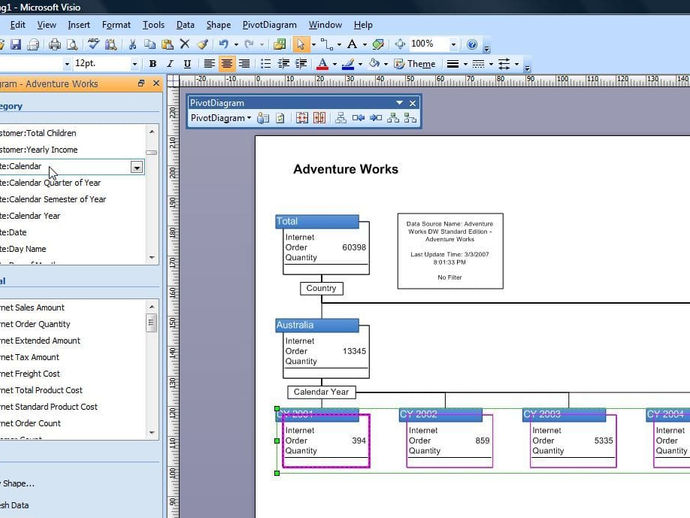Apply the blue Line Color pen
Screen dimensions: 690x518
click(x=348, y=64)
